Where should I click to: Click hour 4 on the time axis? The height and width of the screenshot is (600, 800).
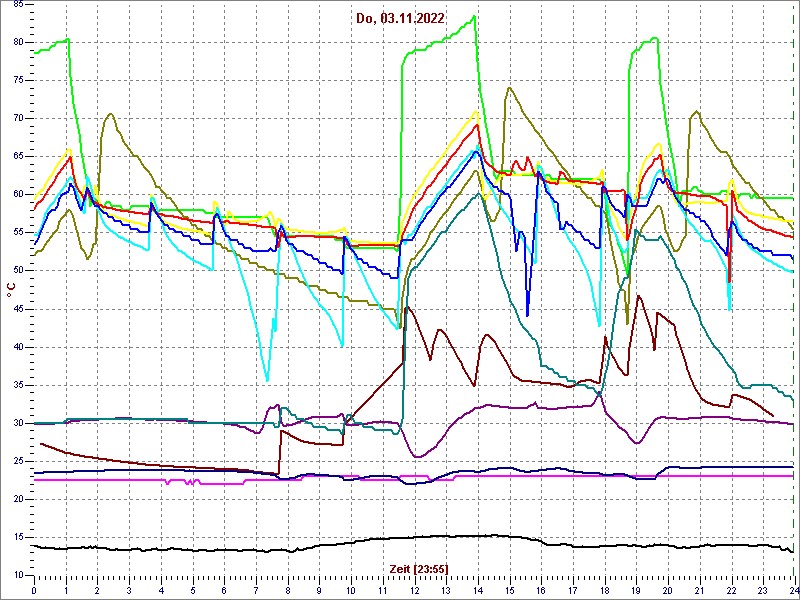161,590
